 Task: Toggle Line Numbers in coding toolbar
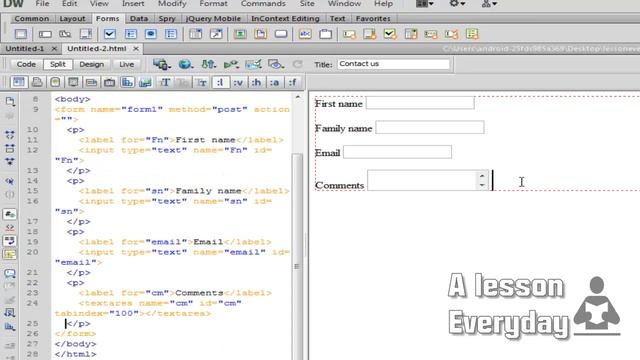(x=10, y=214)
